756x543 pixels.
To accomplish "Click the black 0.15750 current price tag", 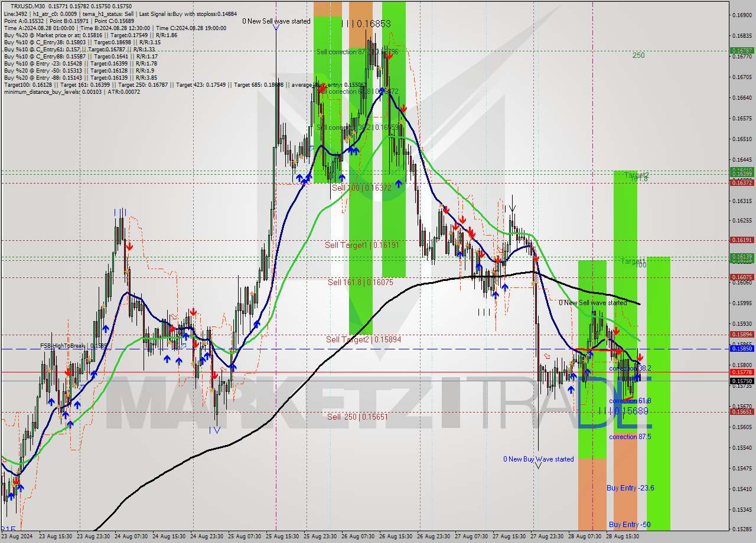I will click(742, 381).
